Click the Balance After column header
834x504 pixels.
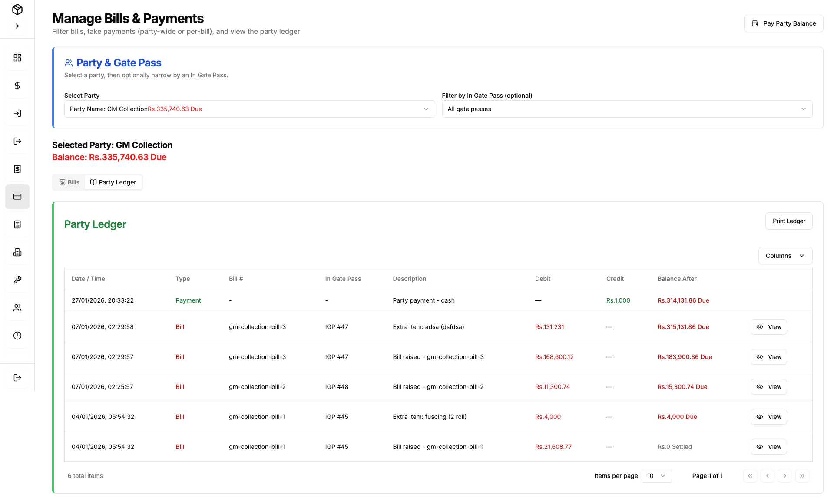(677, 279)
